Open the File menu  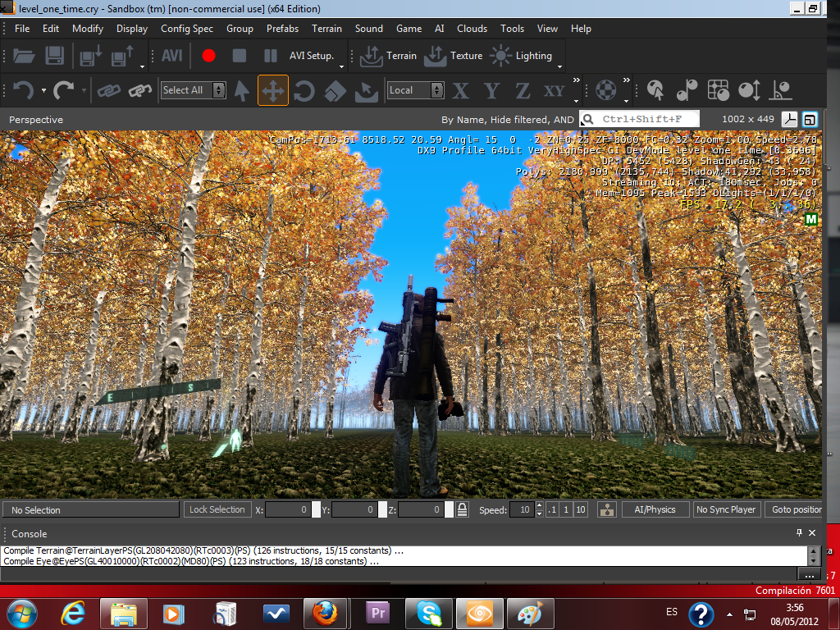point(22,29)
